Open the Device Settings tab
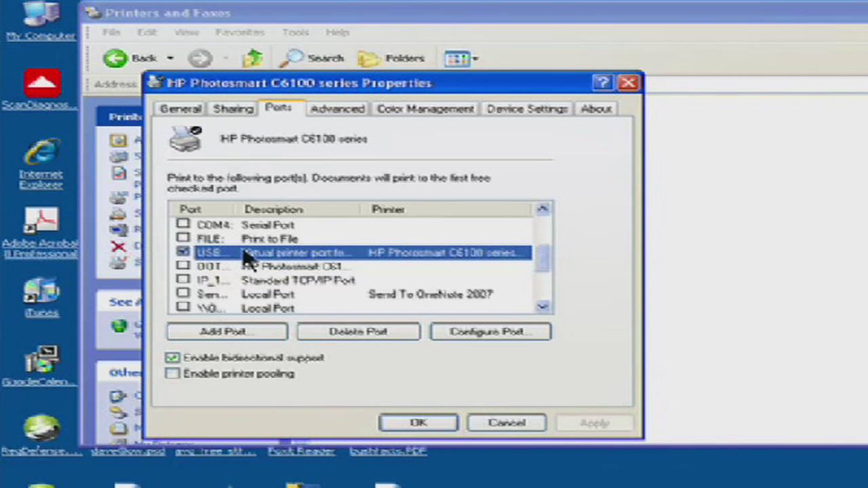 (527, 108)
